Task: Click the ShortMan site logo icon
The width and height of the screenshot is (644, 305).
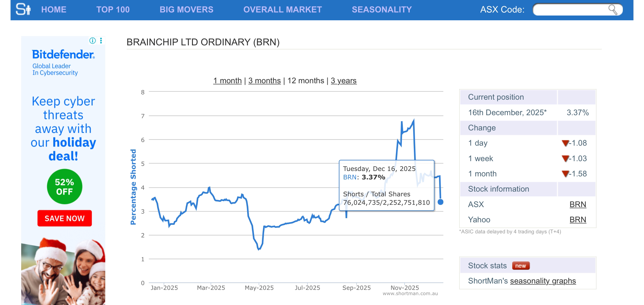Action: 23,9
